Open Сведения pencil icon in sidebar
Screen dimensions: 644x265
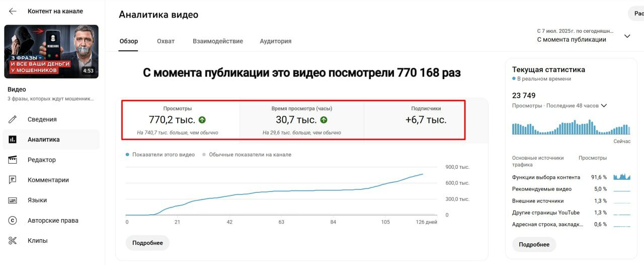click(13, 119)
